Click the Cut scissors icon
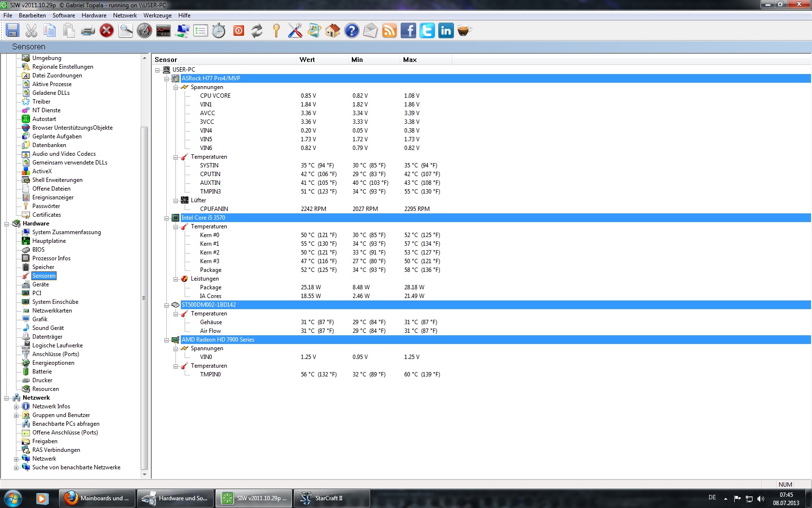This screenshot has height=508, width=812. (x=31, y=30)
